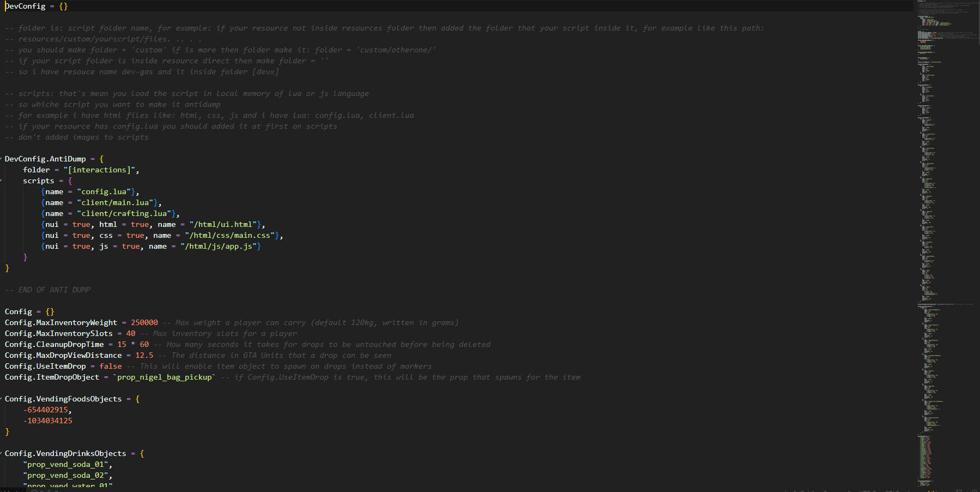The width and height of the screenshot is (980, 492).
Task: Click the "/html/css/main.css" path string
Action: click(229, 236)
